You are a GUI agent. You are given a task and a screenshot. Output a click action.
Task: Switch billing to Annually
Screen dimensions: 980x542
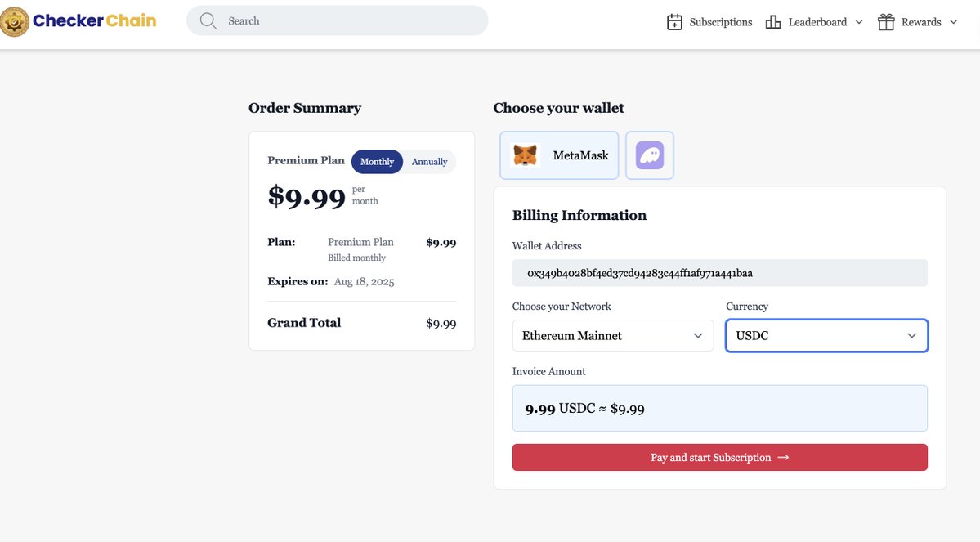point(429,162)
